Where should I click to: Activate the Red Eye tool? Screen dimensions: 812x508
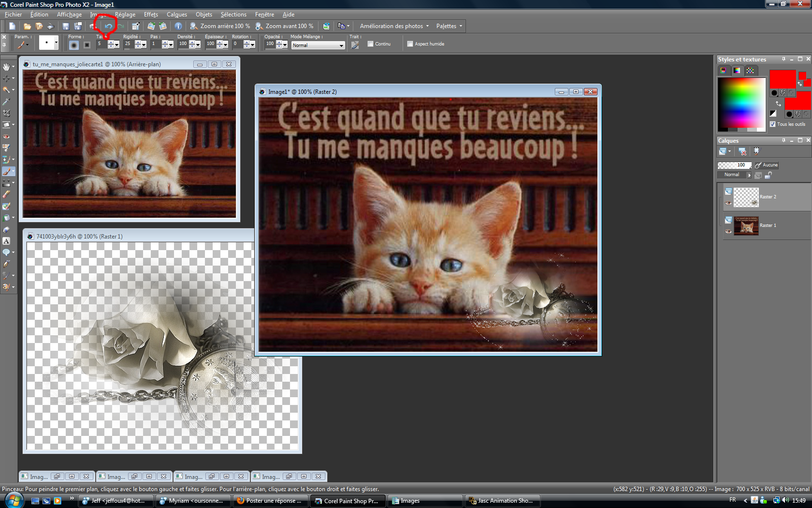click(6, 136)
